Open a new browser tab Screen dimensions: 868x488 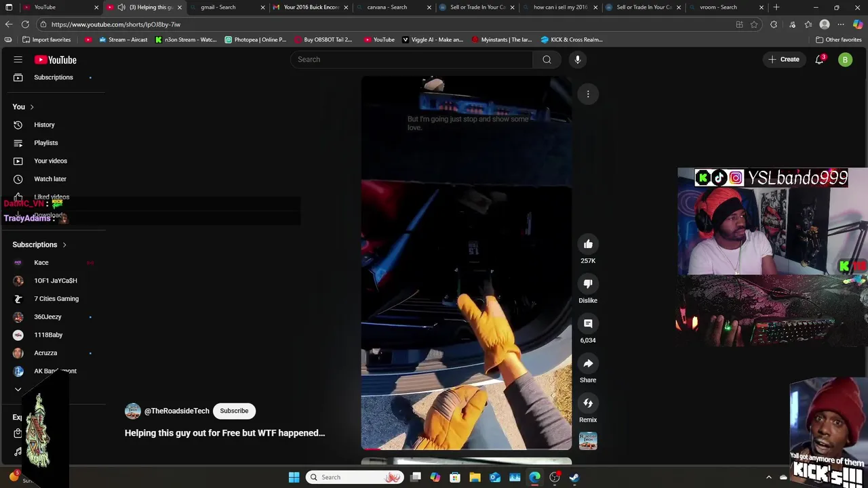click(x=776, y=7)
